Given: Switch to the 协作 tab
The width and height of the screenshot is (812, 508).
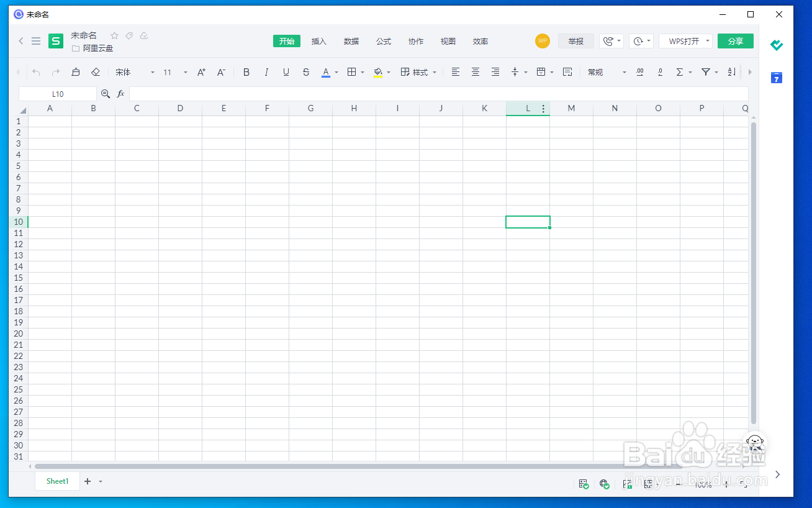Looking at the screenshot, I should tap(416, 41).
